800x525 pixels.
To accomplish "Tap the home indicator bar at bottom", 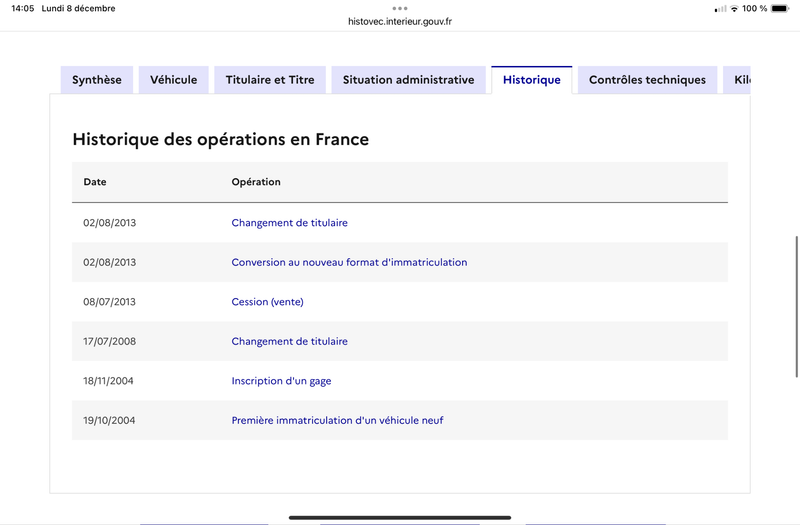I will [x=400, y=517].
